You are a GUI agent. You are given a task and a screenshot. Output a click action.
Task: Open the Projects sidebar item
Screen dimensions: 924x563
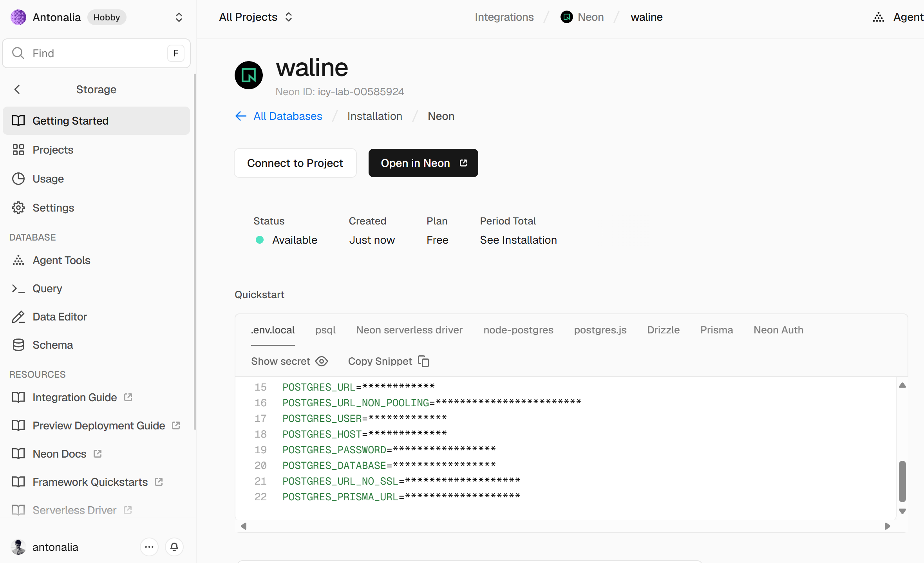click(x=96, y=150)
